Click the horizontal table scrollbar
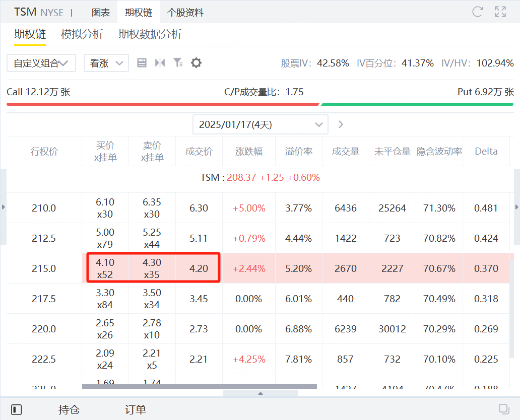Image resolution: width=520 pixels, height=420 pixels. (200, 387)
